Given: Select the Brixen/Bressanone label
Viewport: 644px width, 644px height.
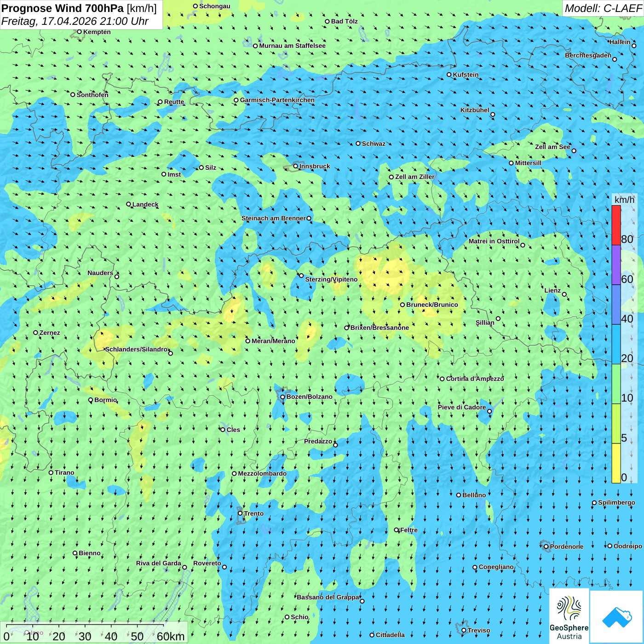Looking at the screenshot, I should pyautogui.click(x=379, y=328).
